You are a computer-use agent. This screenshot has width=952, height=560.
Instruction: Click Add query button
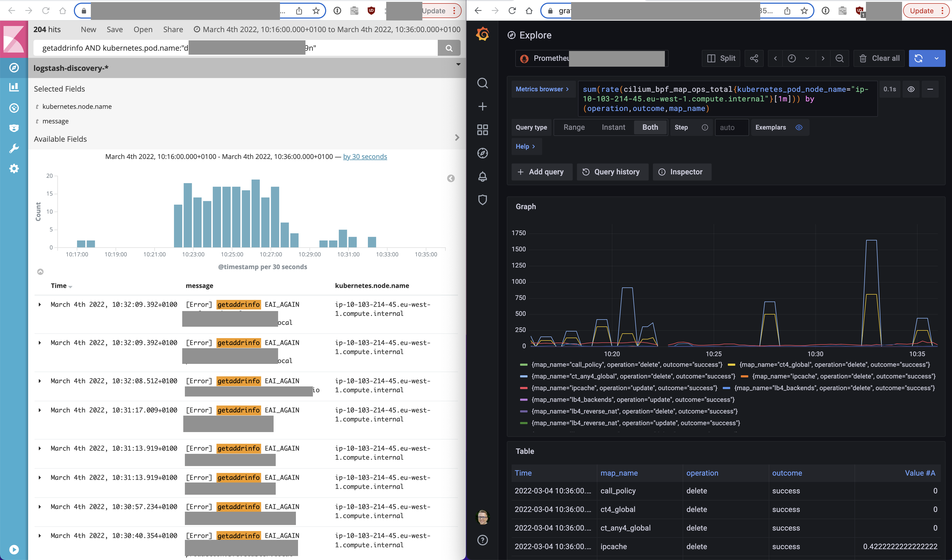coord(542,172)
